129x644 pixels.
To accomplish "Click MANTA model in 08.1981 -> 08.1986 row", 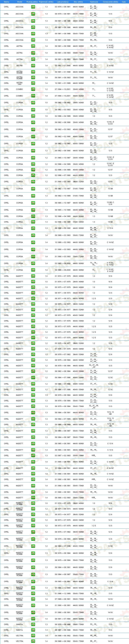I will (x=19, y=630).
